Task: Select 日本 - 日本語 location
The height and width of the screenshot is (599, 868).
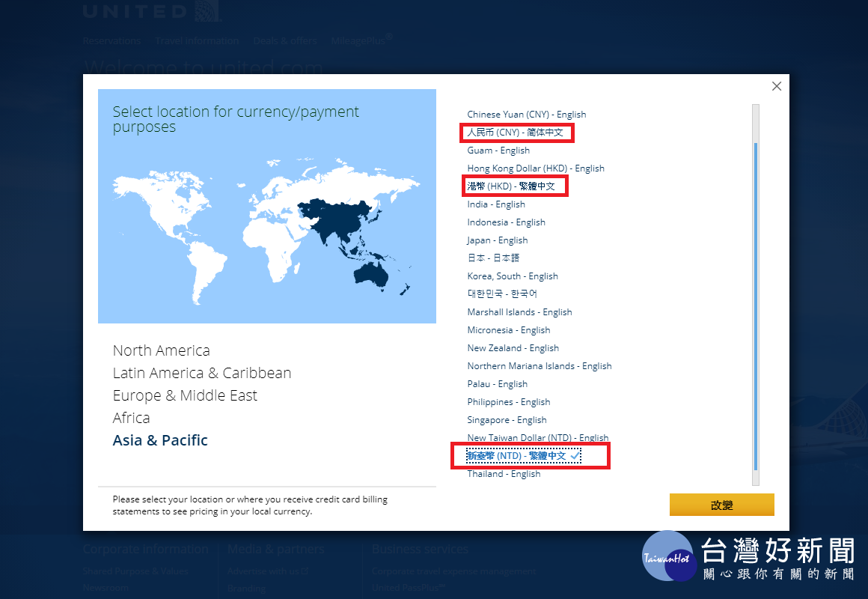Action: tap(492, 258)
